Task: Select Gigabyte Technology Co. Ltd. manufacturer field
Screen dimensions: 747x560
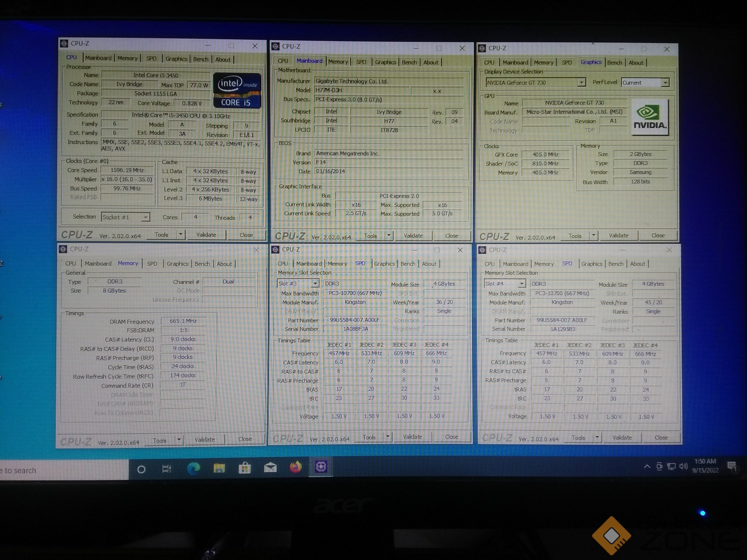Action: click(x=389, y=81)
